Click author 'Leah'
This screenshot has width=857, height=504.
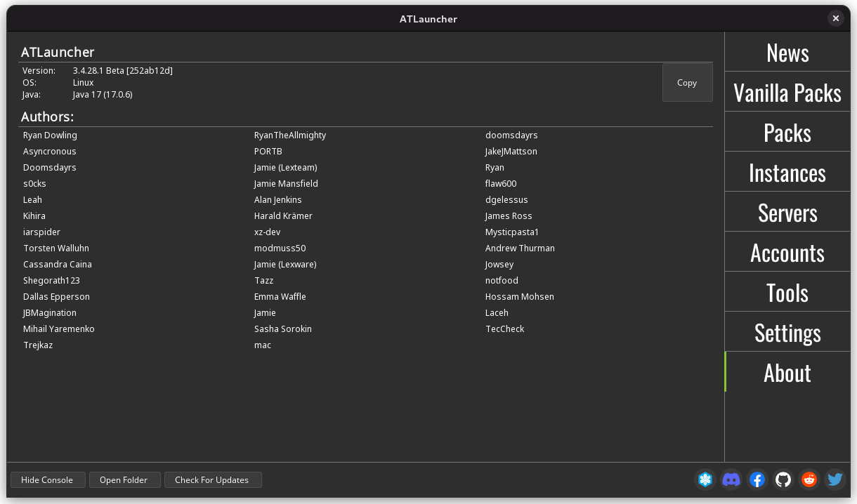point(32,200)
